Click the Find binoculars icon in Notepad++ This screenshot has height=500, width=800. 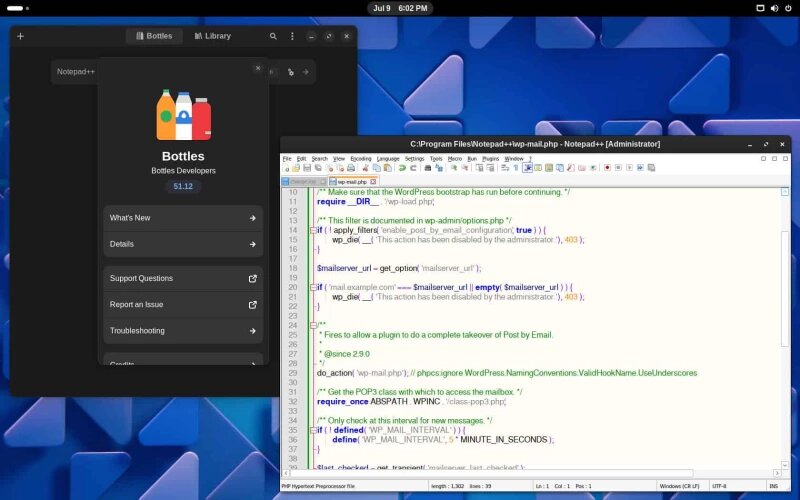point(428,167)
